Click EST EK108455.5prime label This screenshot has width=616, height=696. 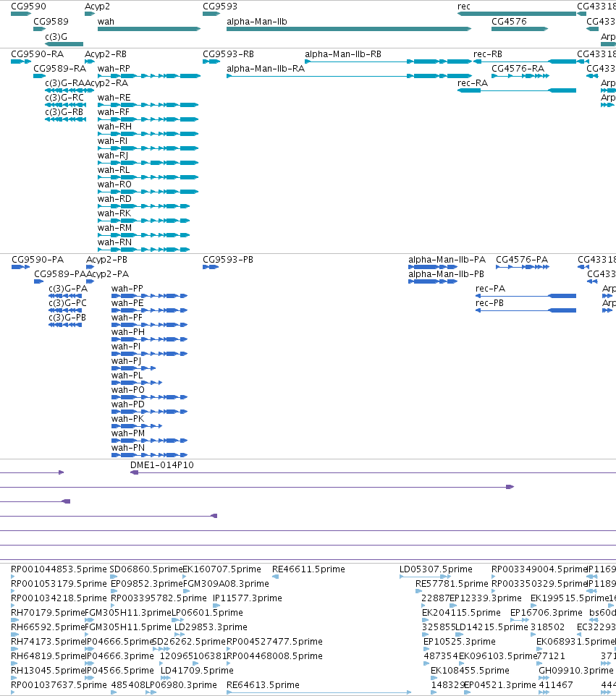click(470, 671)
